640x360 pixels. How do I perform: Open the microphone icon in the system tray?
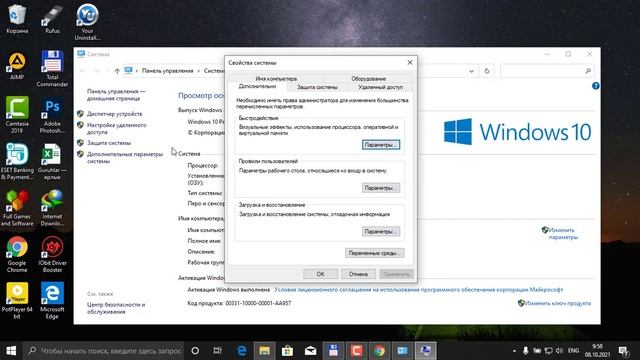(x=526, y=351)
